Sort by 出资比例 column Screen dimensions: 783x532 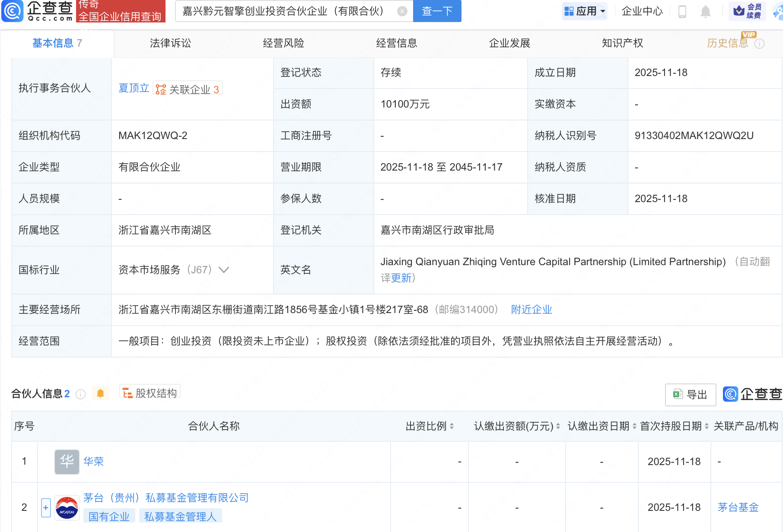click(452, 426)
